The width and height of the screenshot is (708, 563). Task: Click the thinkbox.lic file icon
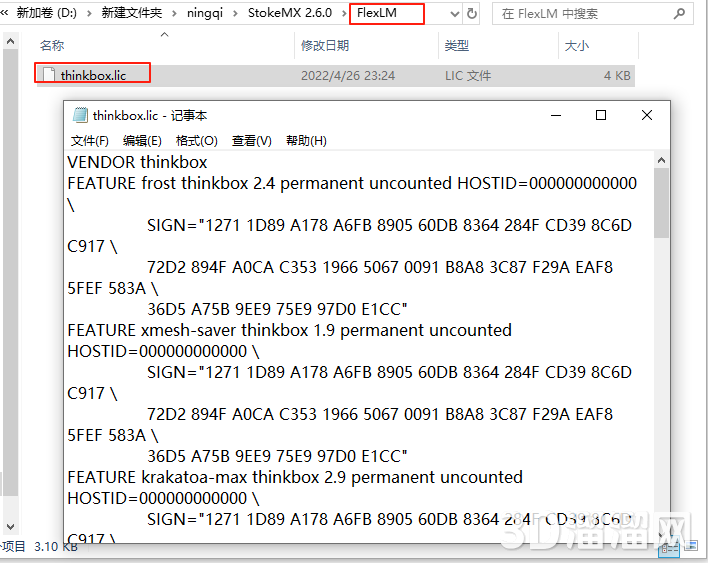coord(49,75)
